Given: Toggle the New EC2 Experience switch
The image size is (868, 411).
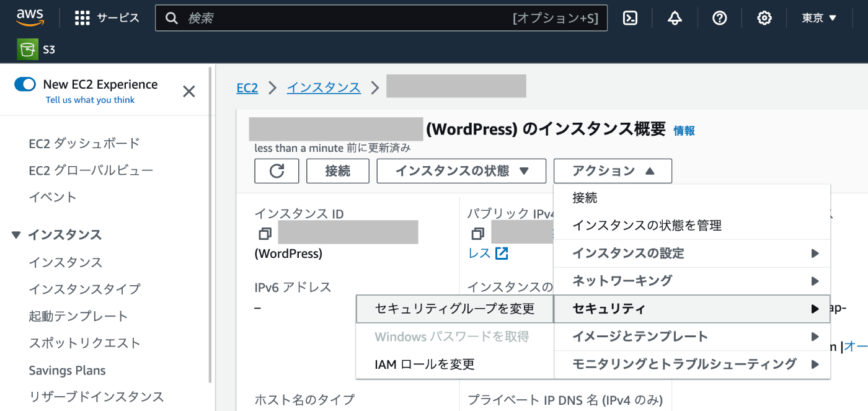Looking at the screenshot, I should (x=25, y=84).
